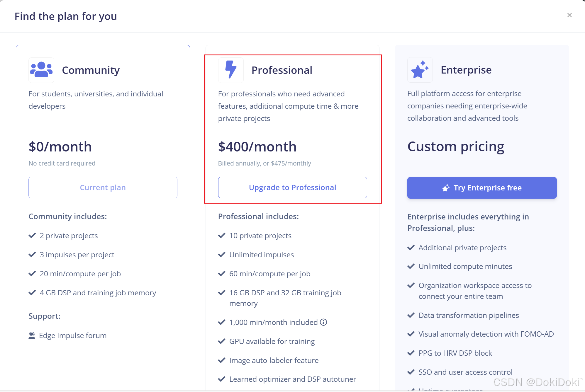The image size is (585, 392).
Task: Click the Enterprise stars icon
Action: (420, 70)
